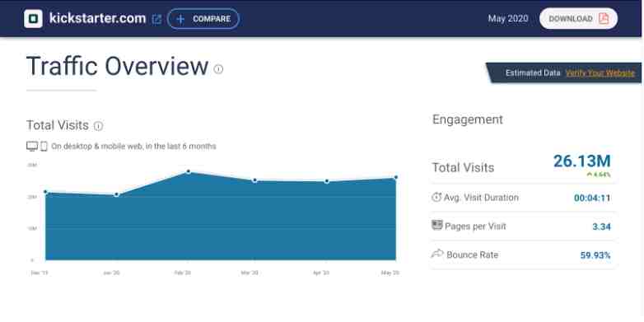Click the 'On desktop & mobile web' caption
Image resolution: width=644 pixels, height=322 pixels.
coord(133,147)
